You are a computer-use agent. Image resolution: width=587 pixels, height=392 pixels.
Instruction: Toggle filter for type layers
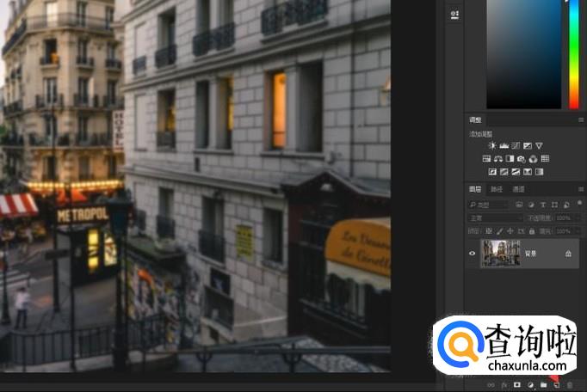click(543, 205)
